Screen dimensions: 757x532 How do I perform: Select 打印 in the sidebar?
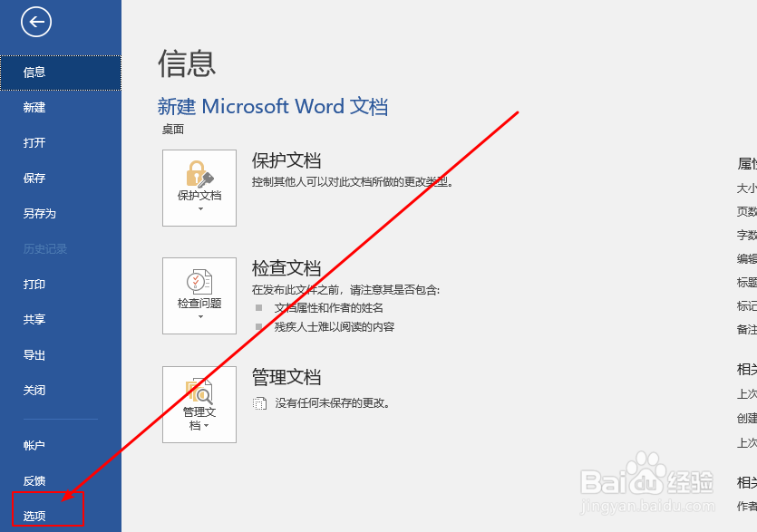pyautogui.click(x=61, y=285)
